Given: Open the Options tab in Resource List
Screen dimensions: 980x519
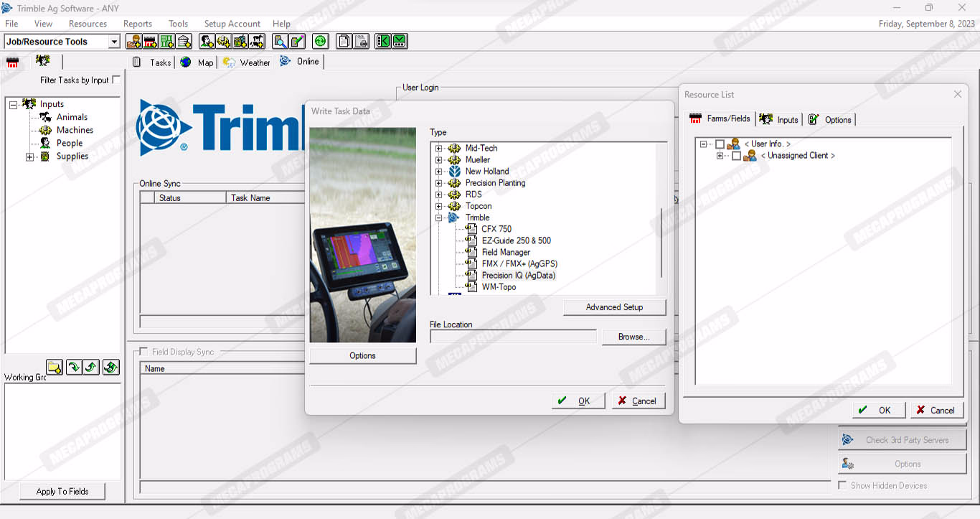Looking at the screenshot, I should click(x=829, y=119).
